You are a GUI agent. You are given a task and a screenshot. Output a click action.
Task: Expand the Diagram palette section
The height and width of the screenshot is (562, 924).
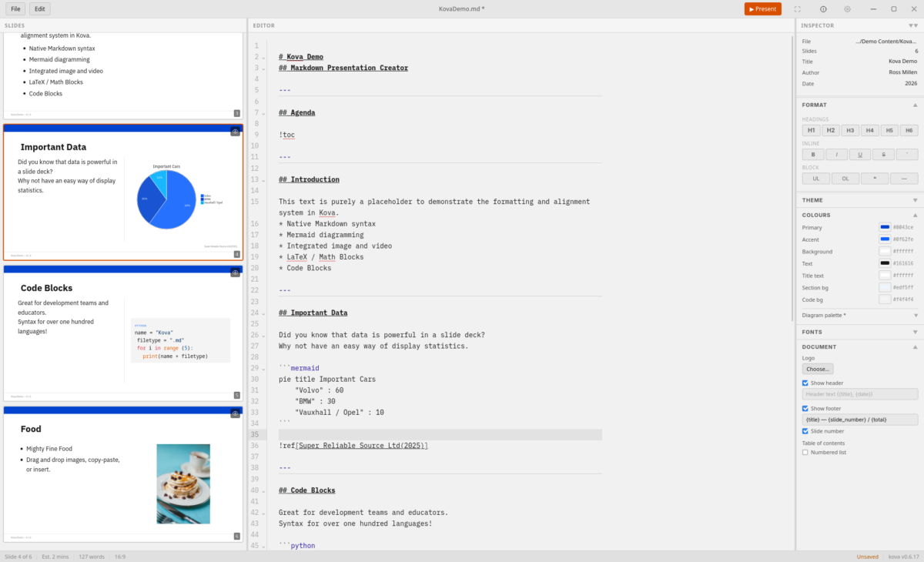click(859, 315)
